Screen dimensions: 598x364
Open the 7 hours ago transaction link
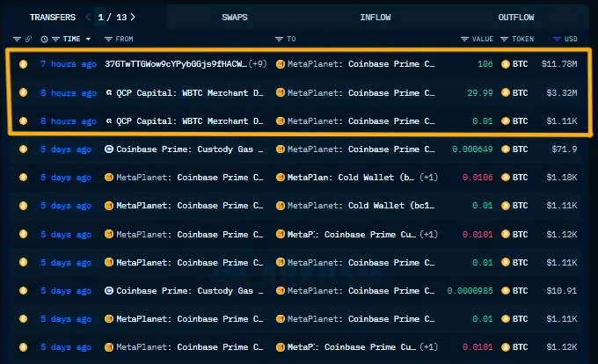[69, 64]
